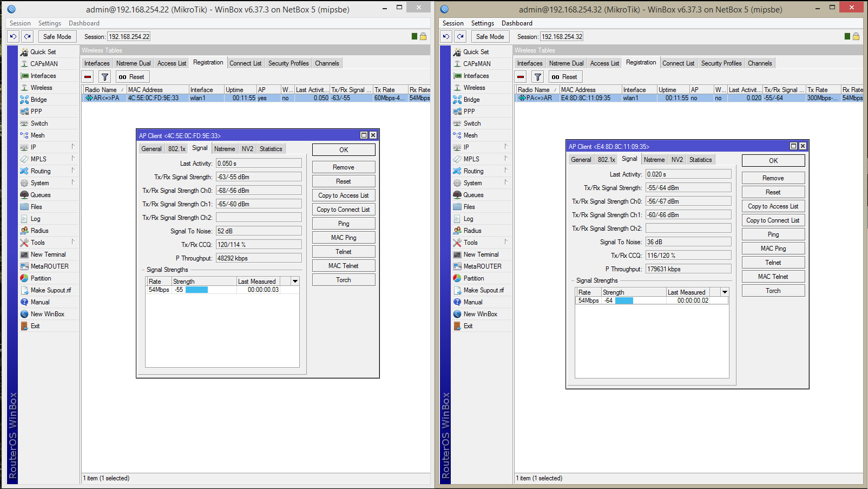Screen dimensions: 868x489
Task: Expand the Tools submenu in right sidebar
Action: click(471, 243)
